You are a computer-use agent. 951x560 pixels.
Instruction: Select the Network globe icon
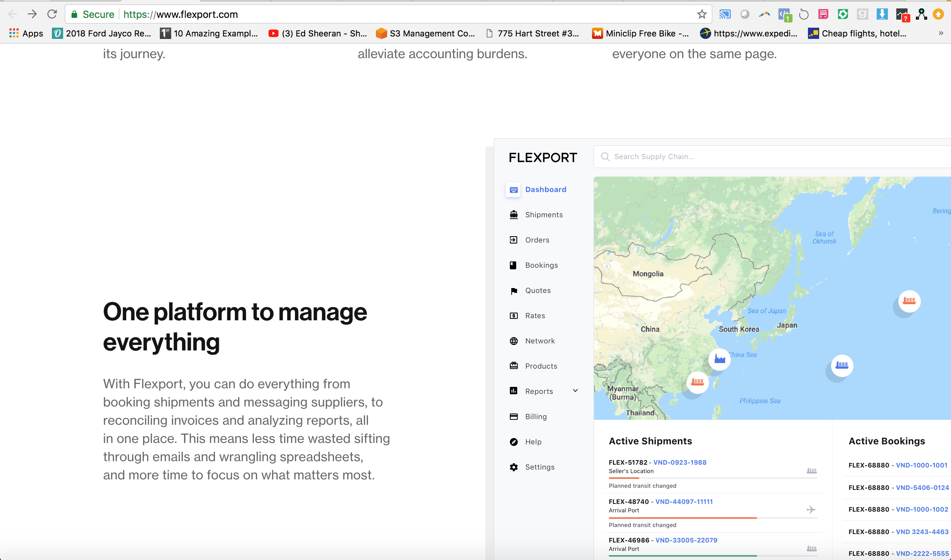point(513,341)
